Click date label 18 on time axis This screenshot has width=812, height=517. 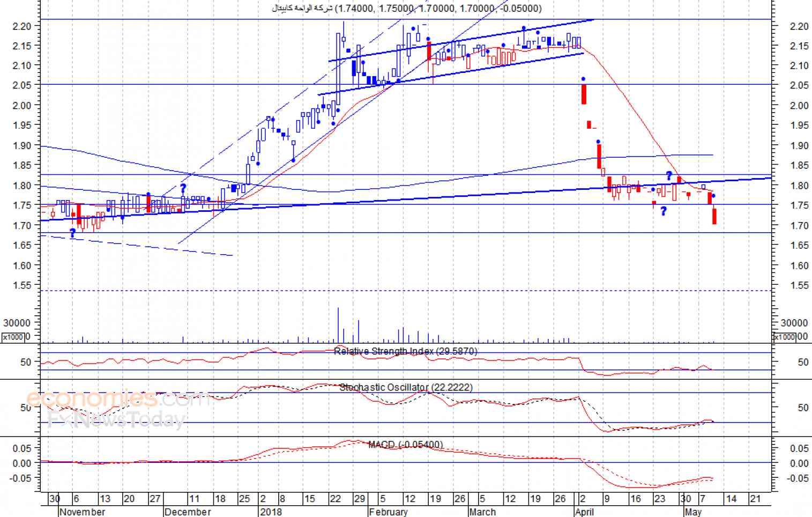[220, 499]
